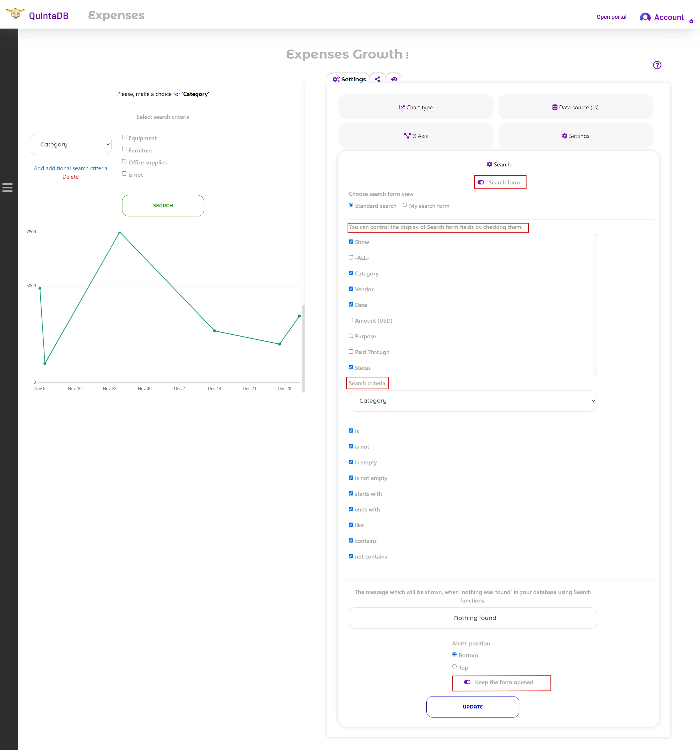Uncheck the 'contains' checkbox
The image size is (700, 750).
tap(351, 541)
